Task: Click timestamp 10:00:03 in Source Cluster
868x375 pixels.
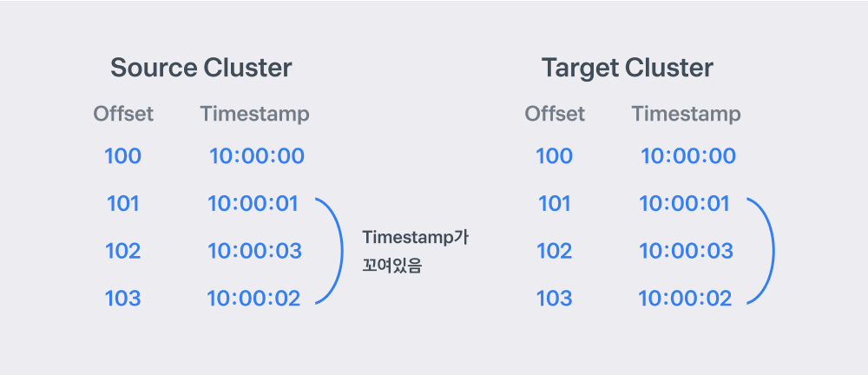Action: coord(254,251)
